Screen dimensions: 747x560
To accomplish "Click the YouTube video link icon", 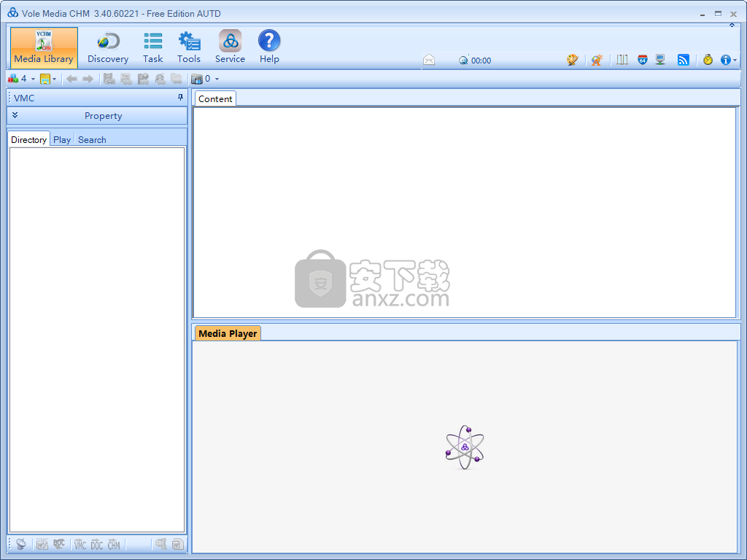I will [126, 79].
